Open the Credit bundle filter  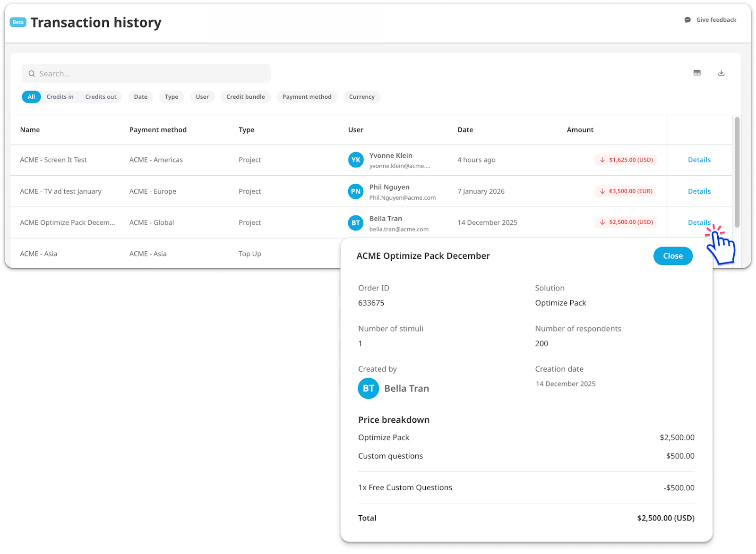246,97
